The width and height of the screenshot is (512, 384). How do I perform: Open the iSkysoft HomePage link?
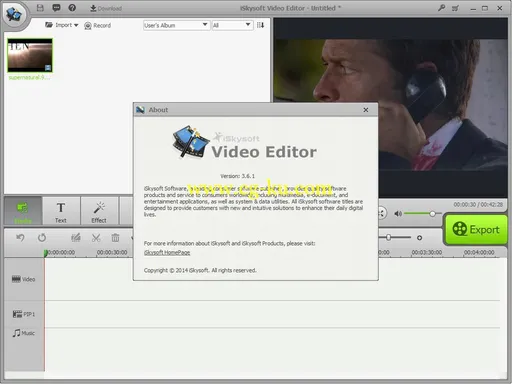click(167, 253)
